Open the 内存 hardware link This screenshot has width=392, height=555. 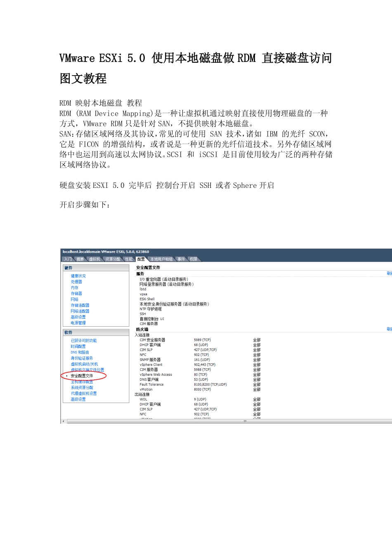point(74,287)
